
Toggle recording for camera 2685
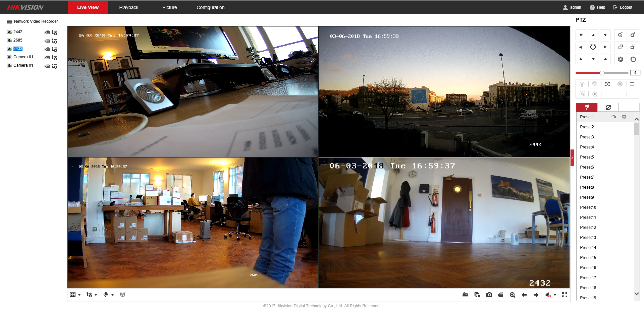[54, 41]
